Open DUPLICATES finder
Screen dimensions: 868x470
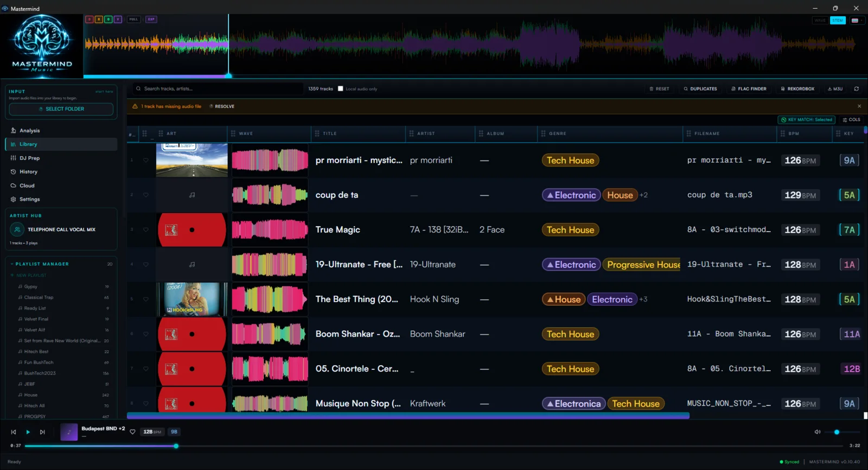tap(700, 89)
